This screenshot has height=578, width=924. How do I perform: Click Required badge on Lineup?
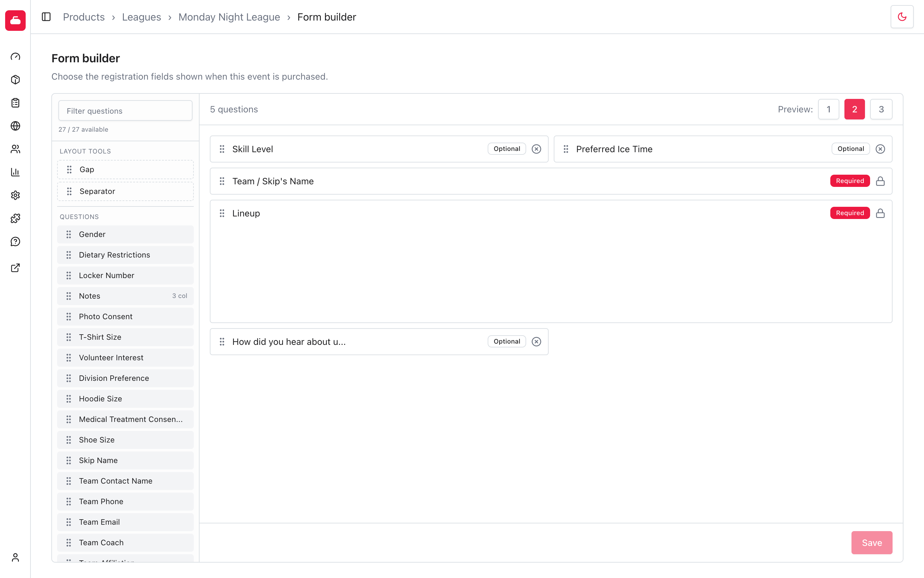tap(850, 213)
